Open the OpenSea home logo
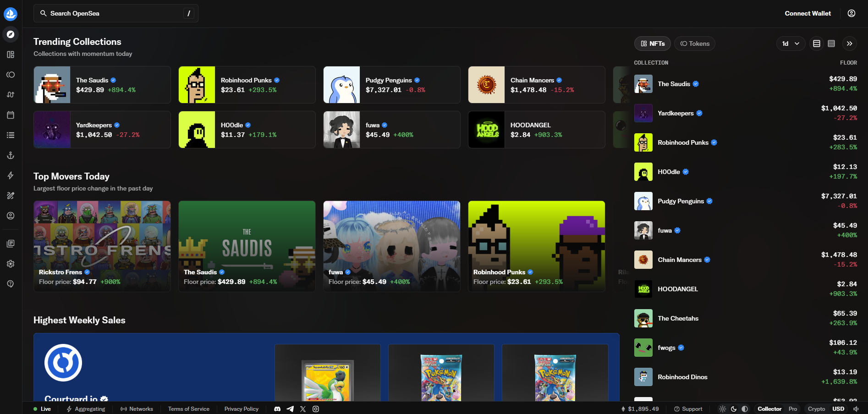 click(x=11, y=14)
